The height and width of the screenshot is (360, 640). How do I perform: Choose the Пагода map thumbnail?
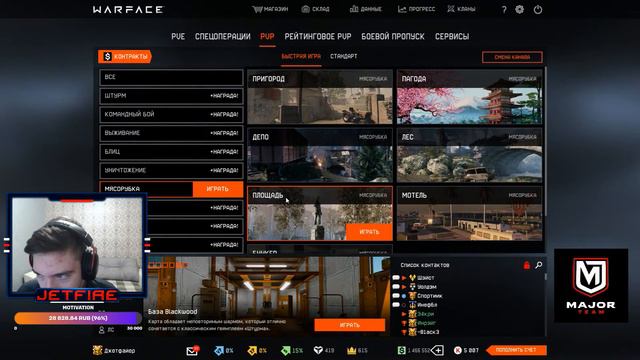[x=469, y=97]
